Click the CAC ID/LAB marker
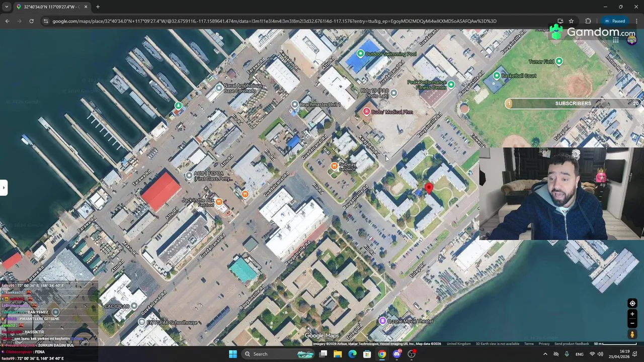644x362 pixels. point(134,306)
